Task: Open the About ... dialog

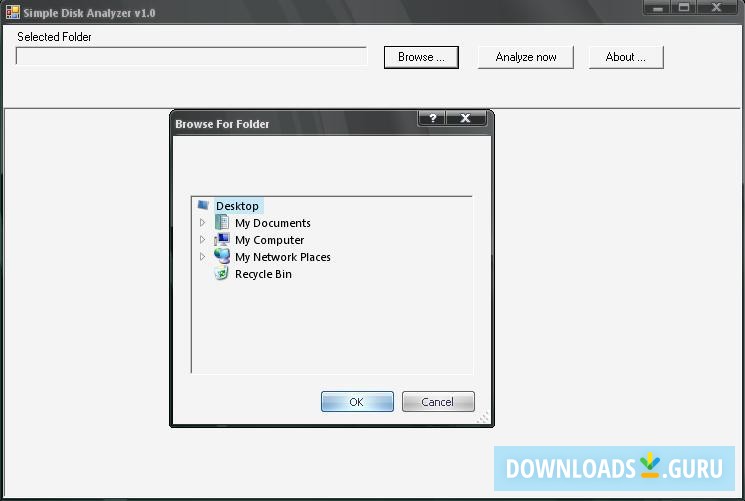Action: coord(626,57)
